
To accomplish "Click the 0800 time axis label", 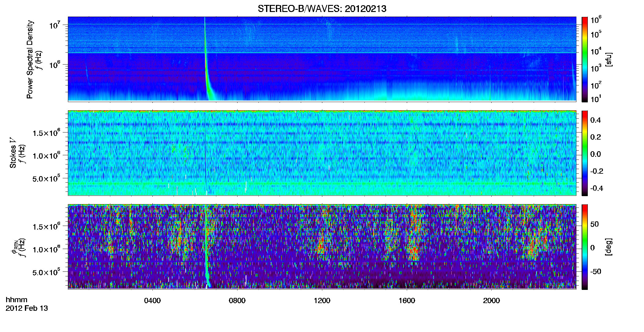I will (x=237, y=301).
